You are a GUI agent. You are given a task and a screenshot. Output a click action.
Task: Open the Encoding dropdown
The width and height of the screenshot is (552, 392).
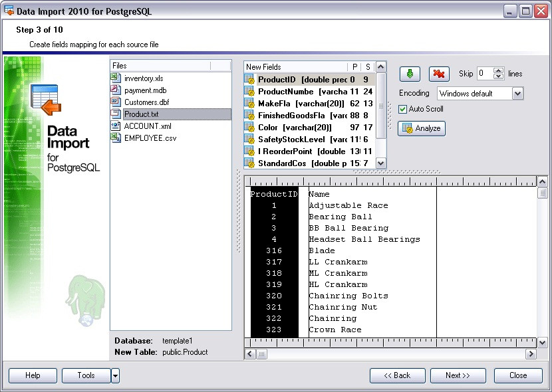[517, 94]
